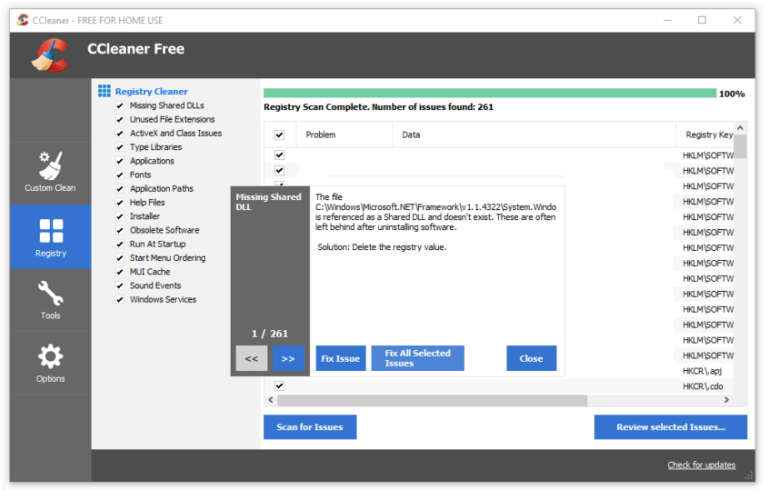Image resolution: width=768 pixels, height=496 pixels.
Task: Click the Registry Scan Complete status text
Action: 378,107
